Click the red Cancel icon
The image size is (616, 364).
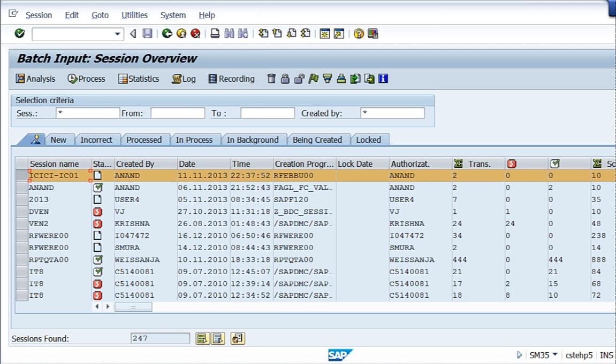tap(195, 34)
